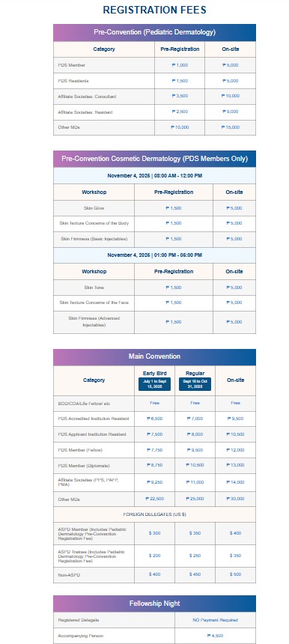Click the Pre-Convention Cosmetic Dermatology header
The height and width of the screenshot is (644, 289).
click(x=154, y=159)
